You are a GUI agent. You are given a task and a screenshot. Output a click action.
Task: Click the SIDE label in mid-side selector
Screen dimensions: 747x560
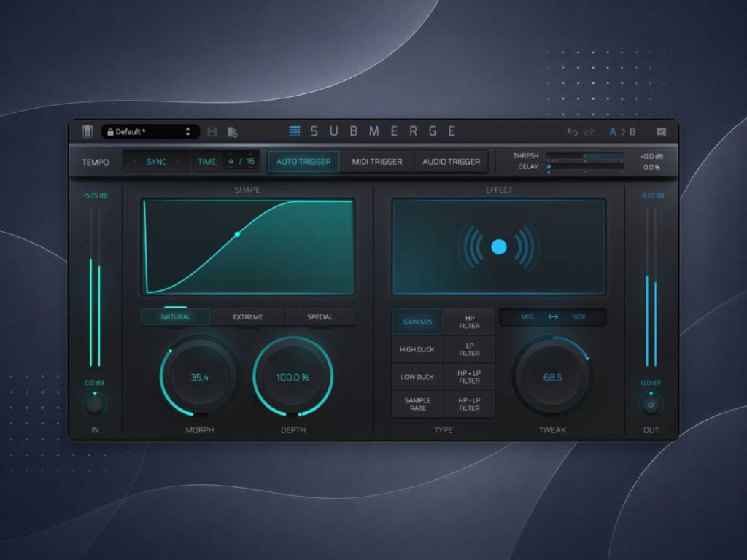[x=578, y=316]
